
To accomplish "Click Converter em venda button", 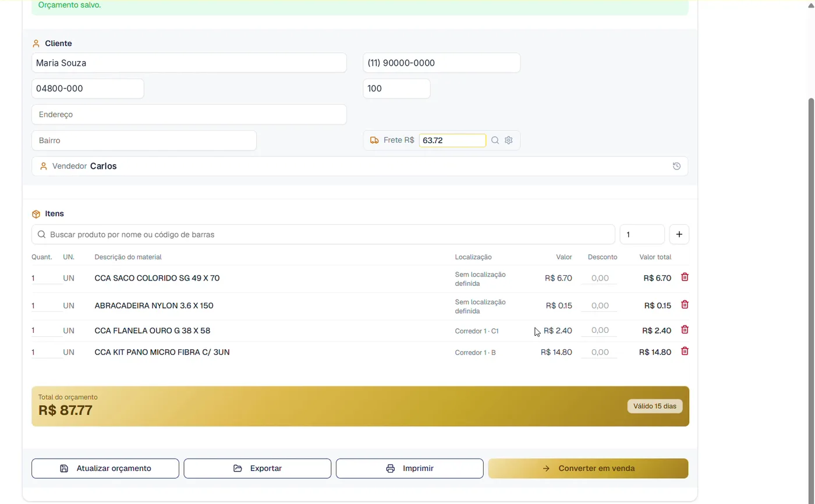I will coord(588,468).
